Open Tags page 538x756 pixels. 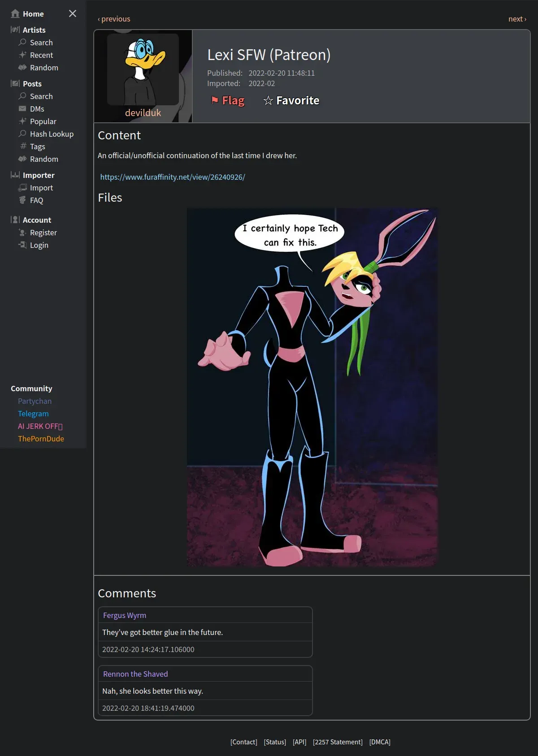point(38,147)
